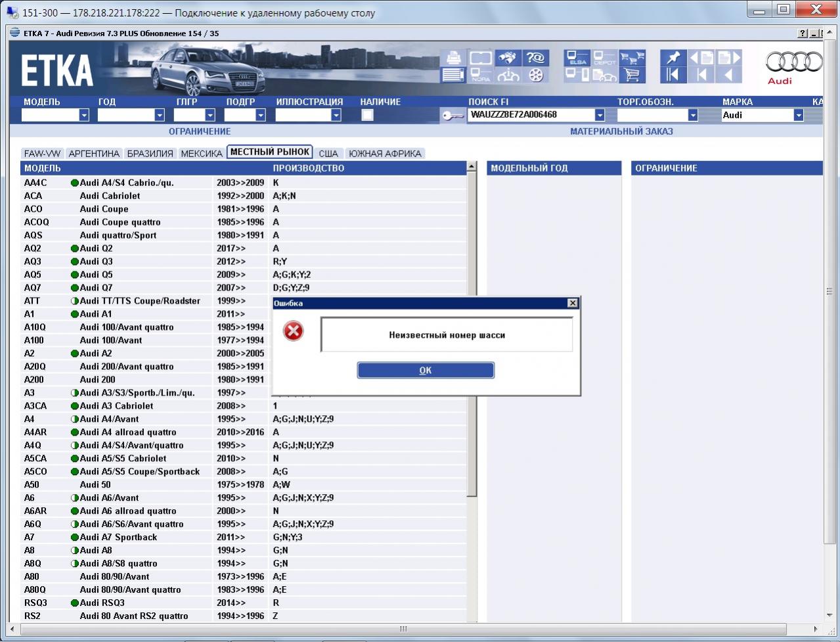Image resolution: width=840 pixels, height=642 pixels.
Task: Click the pushpin icon
Action: [x=673, y=58]
